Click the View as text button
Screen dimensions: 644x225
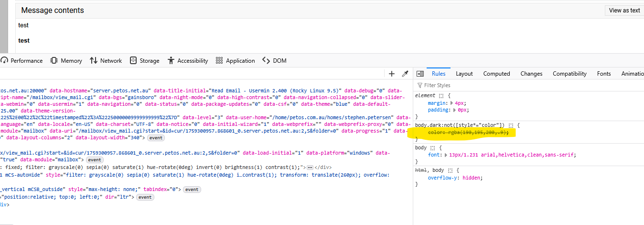tap(624, 11)
